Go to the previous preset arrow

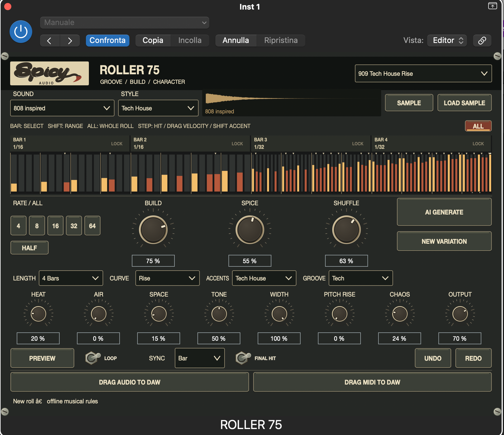[x=50, y=41]
